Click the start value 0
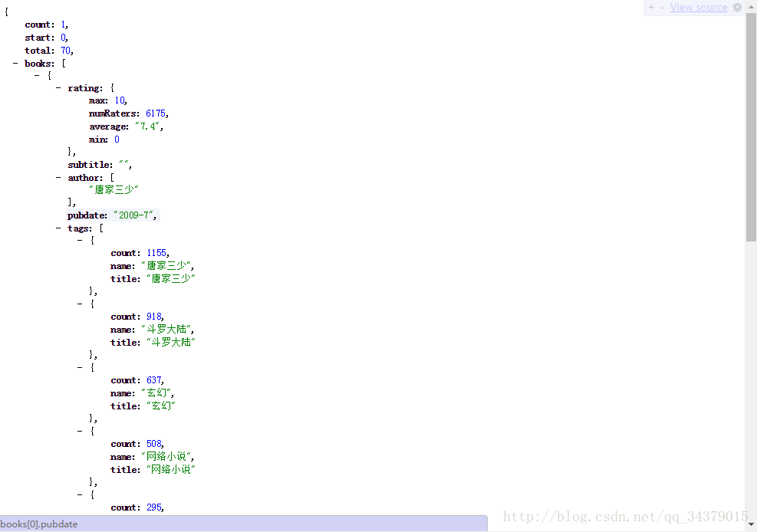The image size is (757, 532). (x=63, y=37)
